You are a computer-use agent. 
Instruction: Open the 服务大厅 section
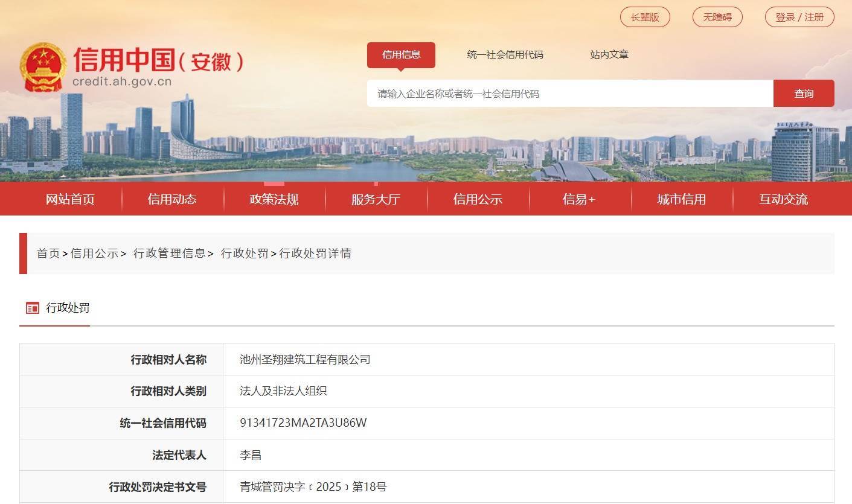[x=376, y=199]
